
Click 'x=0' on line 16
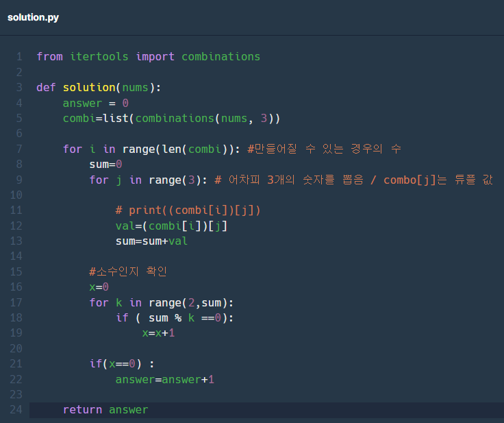(x=99, y=287)
